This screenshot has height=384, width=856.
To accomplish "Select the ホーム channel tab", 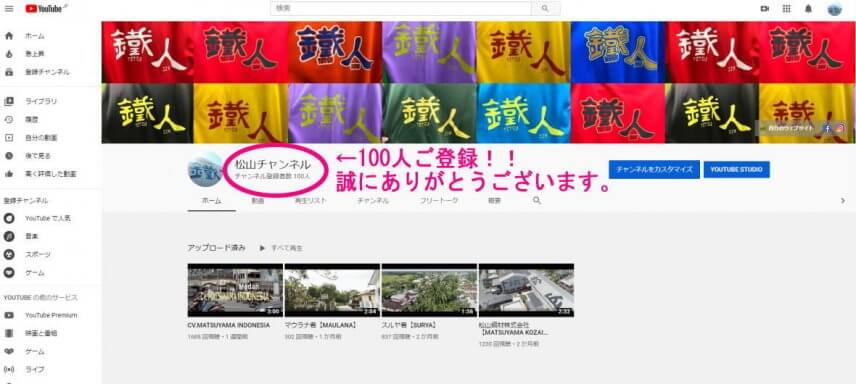I will click(x=211, y=201).
